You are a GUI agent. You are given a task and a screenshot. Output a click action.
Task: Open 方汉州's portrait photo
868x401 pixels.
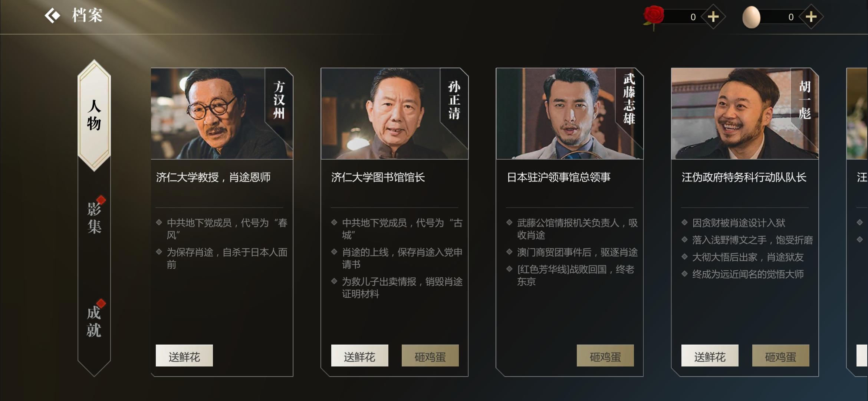click(x=222, y=114)
